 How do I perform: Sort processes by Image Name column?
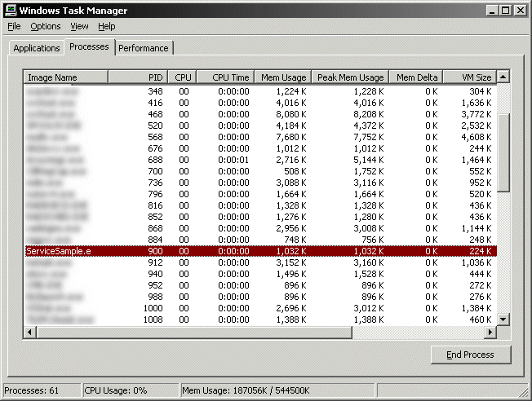(x=65, y=77)
